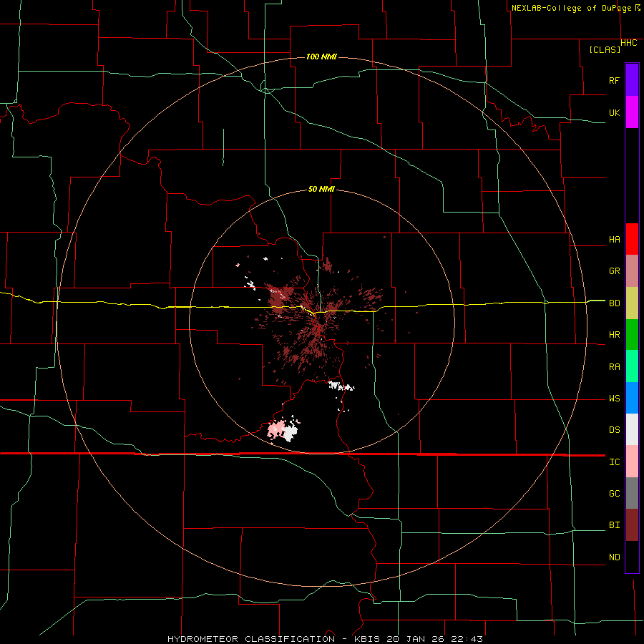Screen dimensions: 644x644
Task: Click the "IC" legend label
Action: pyautogui.click(x=614, y=462)
